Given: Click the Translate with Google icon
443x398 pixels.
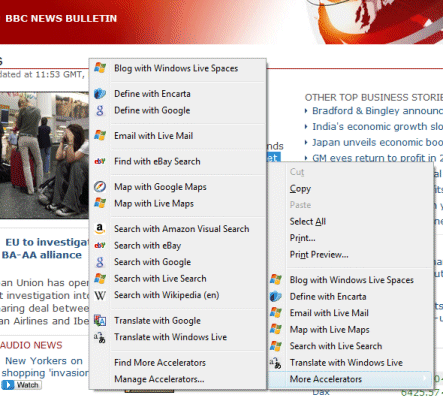Looking at the screenshot, I should (x=100, y=321).
